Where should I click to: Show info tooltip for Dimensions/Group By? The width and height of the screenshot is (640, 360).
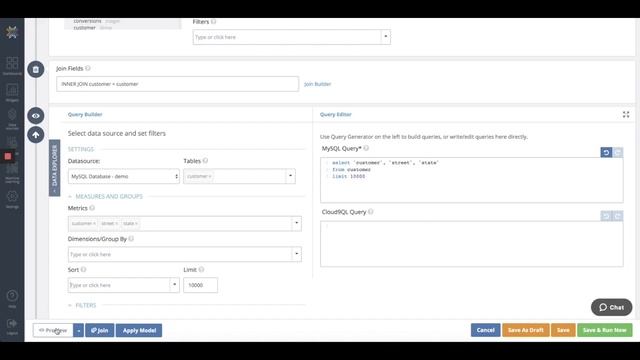(x=131, y=239)
